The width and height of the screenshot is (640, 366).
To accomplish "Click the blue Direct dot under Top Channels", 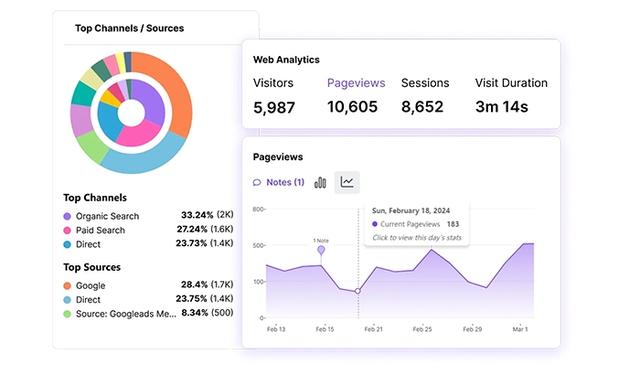I will point(67,244).
